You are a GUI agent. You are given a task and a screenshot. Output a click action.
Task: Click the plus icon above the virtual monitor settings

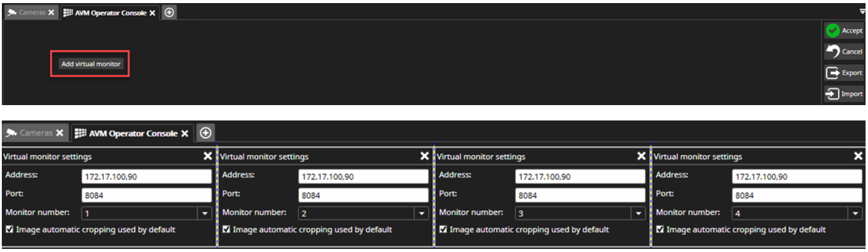(206, 133)
